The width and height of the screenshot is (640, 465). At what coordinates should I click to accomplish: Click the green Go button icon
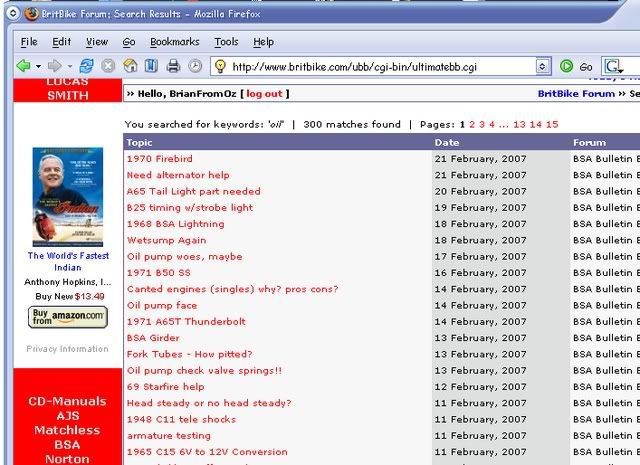(566, 66)
